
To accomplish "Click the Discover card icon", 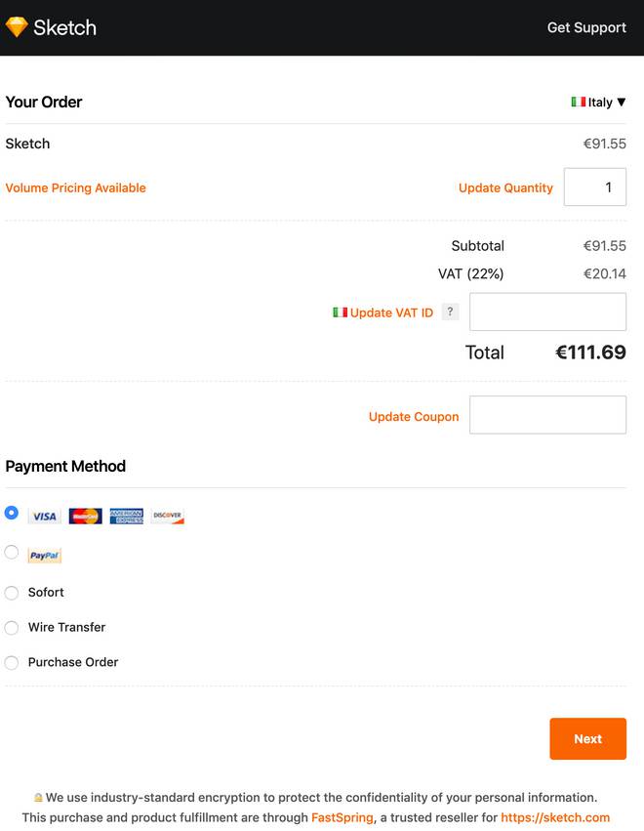I will pos(168,516).
